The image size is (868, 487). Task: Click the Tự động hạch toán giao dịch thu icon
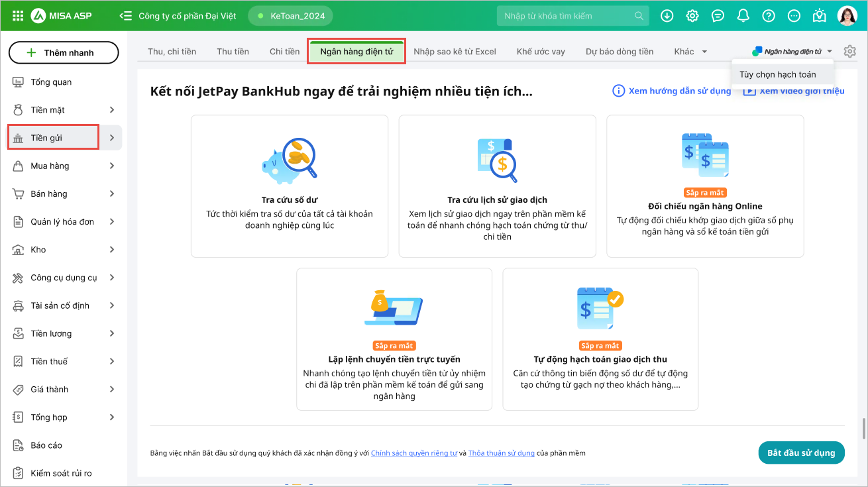[600, 309]
